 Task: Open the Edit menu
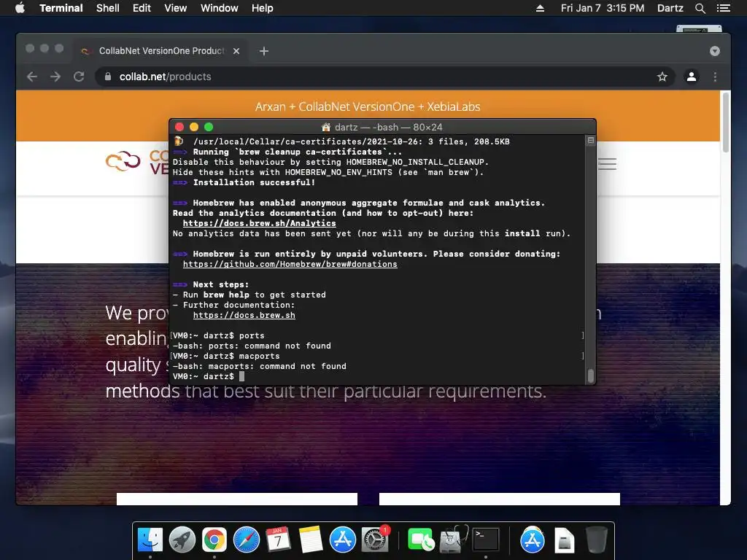coord(142,8)
